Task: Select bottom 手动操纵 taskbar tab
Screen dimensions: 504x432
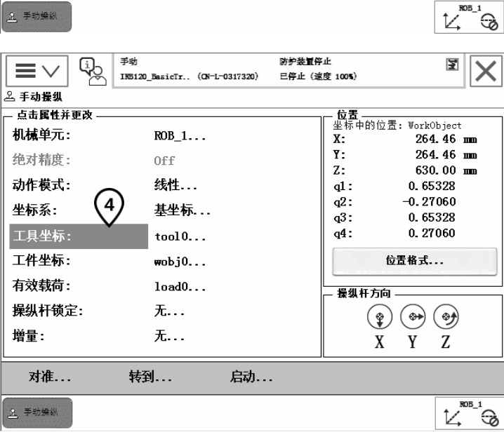Action: tap(37, 413)
